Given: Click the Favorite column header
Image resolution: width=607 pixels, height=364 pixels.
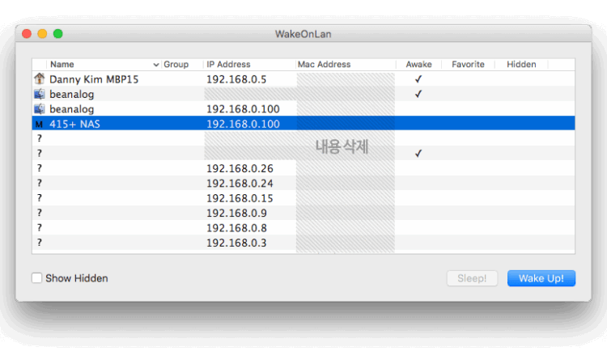Looking at the screenshot, I should (468, 65).
